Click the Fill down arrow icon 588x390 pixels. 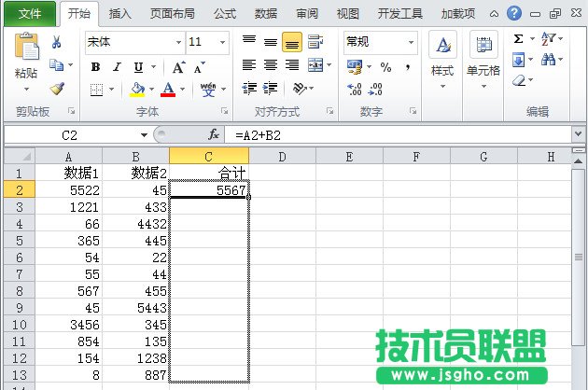click(518, 60)
